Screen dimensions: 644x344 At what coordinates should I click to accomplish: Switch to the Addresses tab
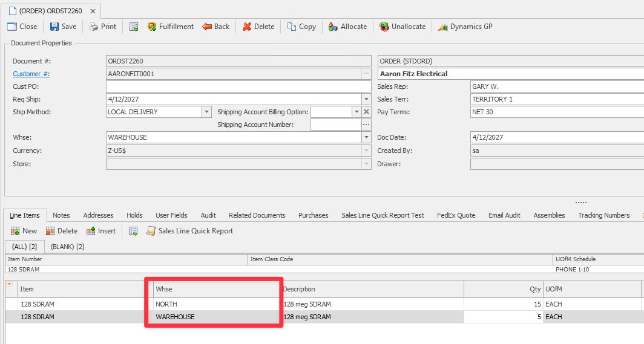pyautogui.click(x=98, y=215)
